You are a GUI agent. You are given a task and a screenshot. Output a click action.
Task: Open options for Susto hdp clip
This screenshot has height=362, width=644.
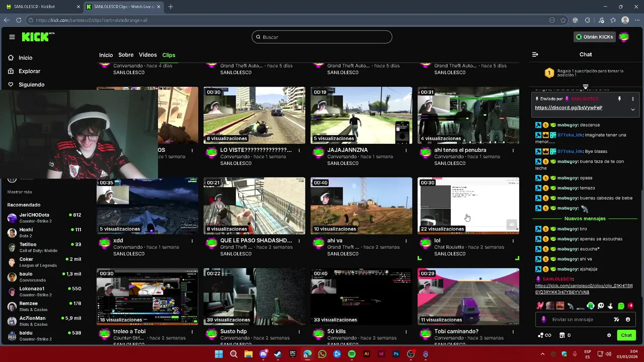click(x=299, y=332)
